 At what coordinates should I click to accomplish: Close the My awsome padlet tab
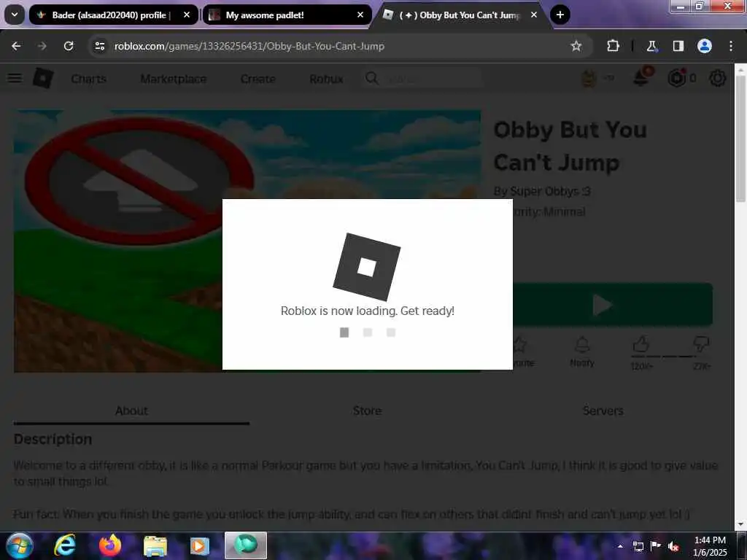click(x=360, y=15)
